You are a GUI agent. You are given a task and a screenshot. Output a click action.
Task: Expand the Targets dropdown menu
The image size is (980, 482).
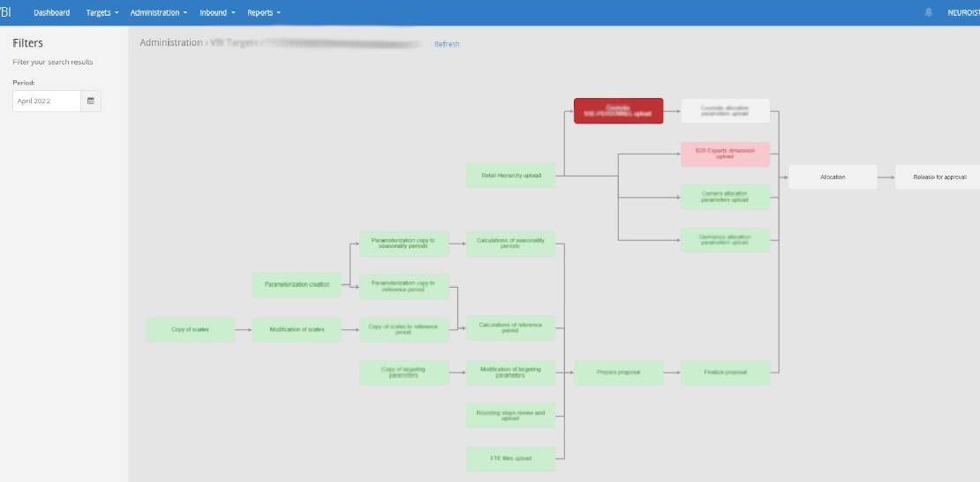click(102, 13)
